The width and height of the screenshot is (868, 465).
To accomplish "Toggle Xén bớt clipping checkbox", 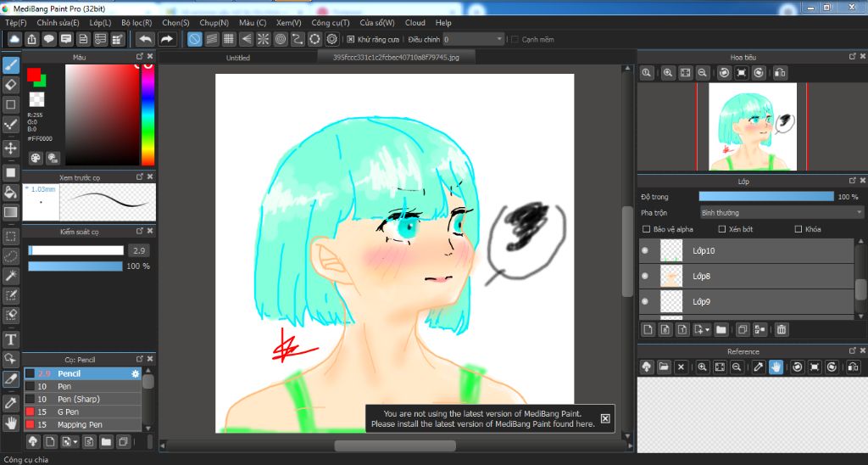I will click(722, 229).
